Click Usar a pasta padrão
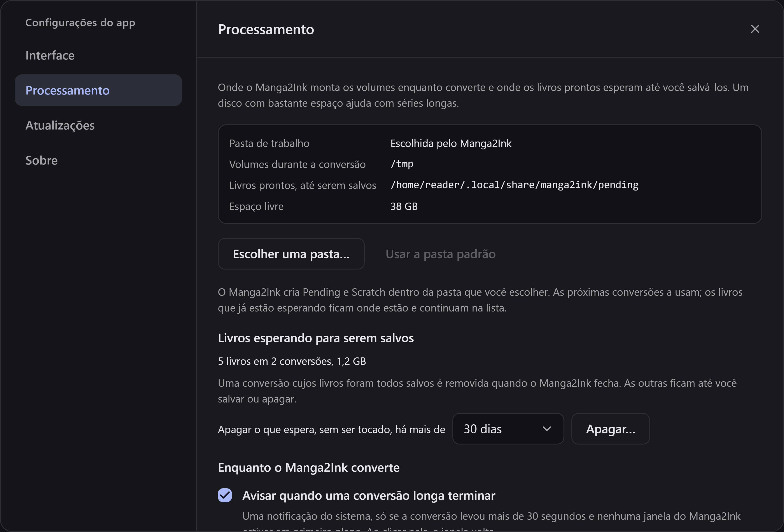Image resolution: width=784 pixels, height=532 pixels. click(x=440, y=254)
